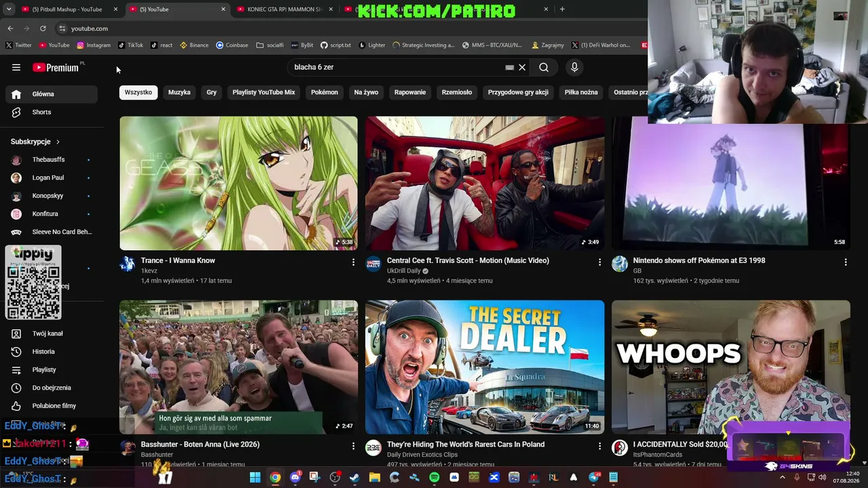868x488 pixels.
Task: Open 'Twój kanał' in the sidebar
Action: click(x=52, y=333)
